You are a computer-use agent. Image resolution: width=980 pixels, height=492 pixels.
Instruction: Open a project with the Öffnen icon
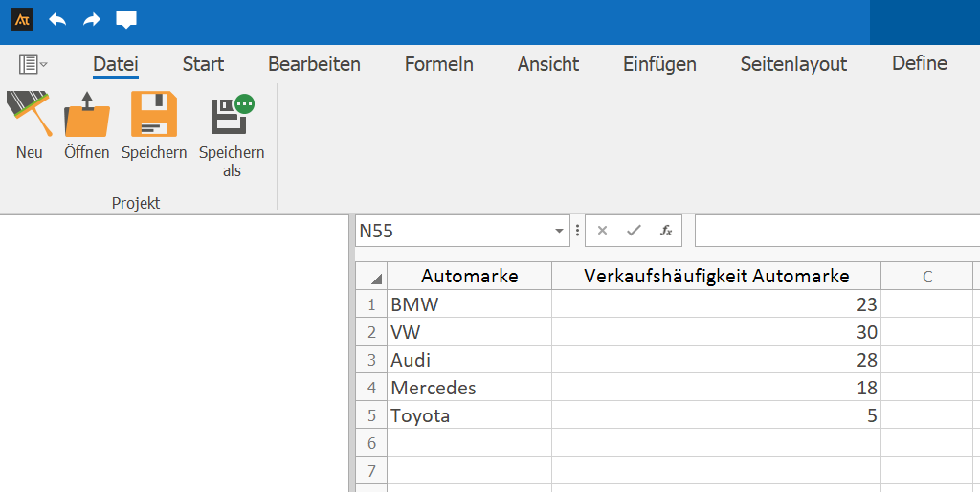click(86, 115)
